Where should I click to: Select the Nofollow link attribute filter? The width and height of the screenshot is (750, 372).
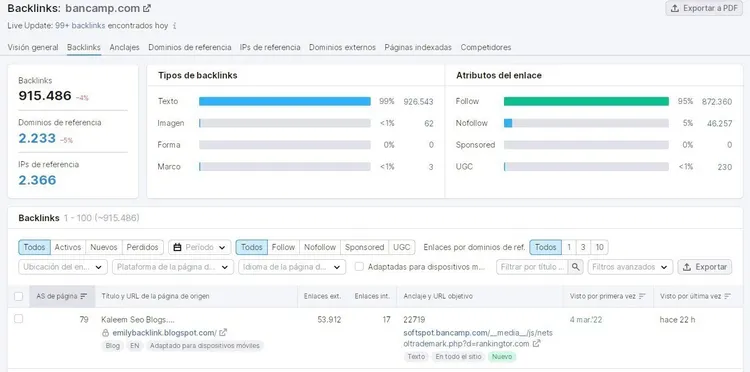(x=320, y=247)
